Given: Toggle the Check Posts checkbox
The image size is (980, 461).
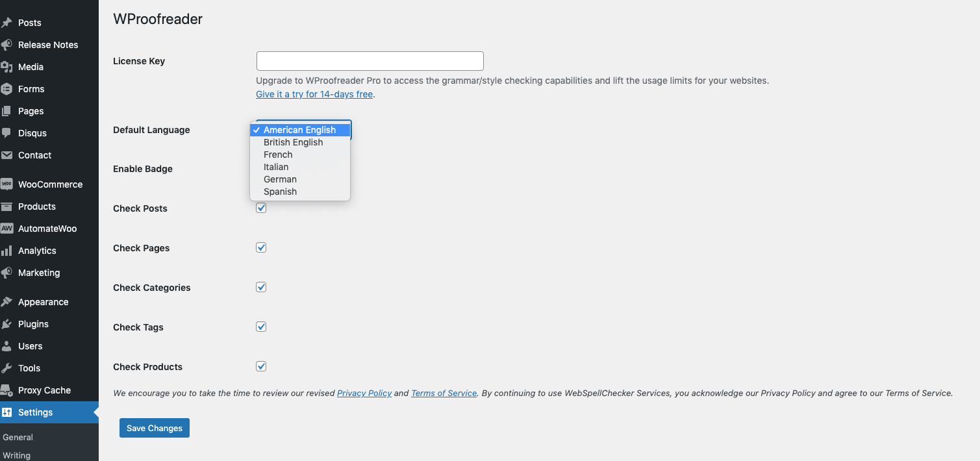Looking at the screenshot, I should click(x=261, y=208).
